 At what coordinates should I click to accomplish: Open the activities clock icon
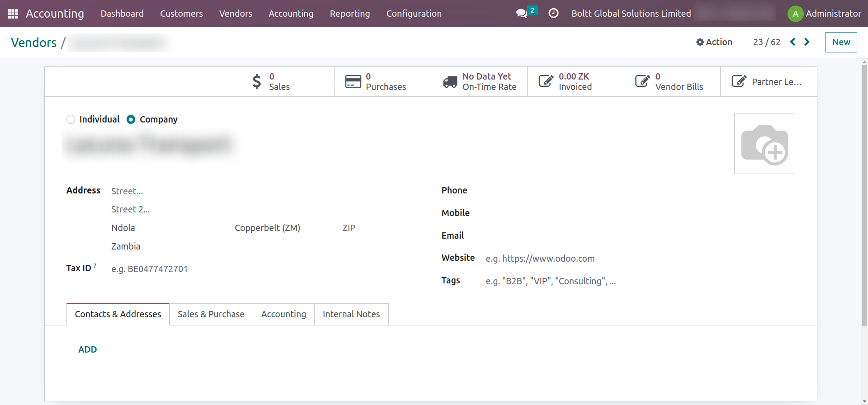pos(553,14)
